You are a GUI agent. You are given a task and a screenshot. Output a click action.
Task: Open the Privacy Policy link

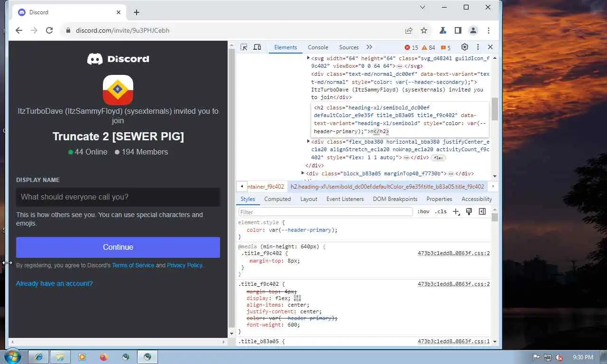tap(184, 265)
